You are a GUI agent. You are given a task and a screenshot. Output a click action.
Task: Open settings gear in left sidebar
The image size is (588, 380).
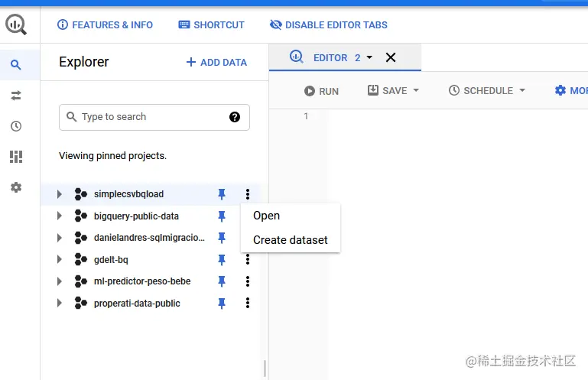tap(16, 187)
